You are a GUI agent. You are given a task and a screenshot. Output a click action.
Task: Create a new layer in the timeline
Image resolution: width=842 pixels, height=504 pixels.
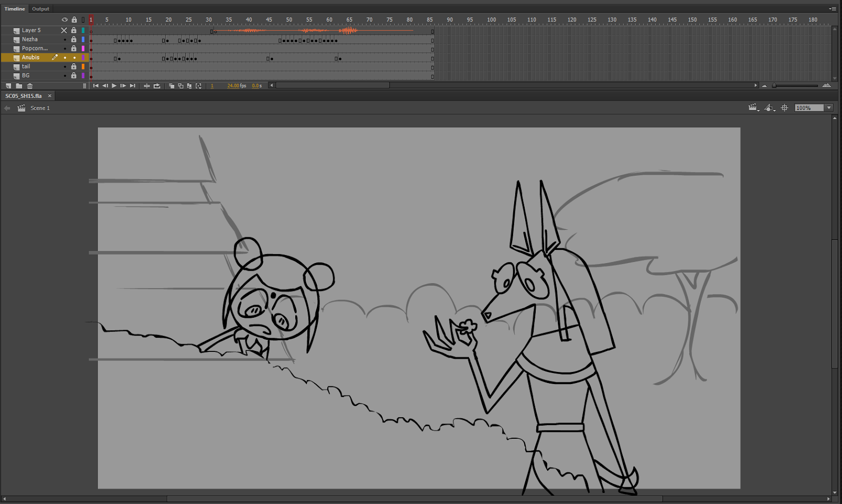[8, 86]
